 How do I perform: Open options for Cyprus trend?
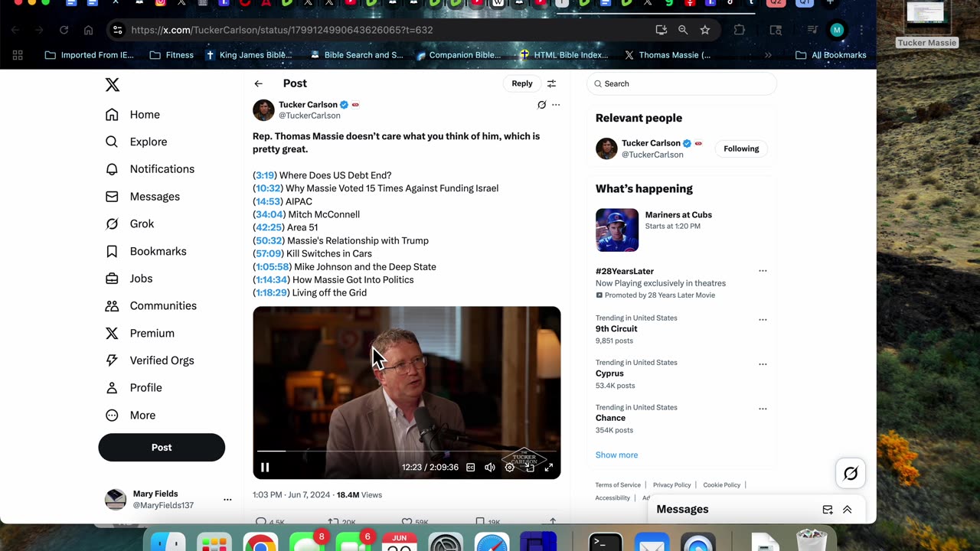pos(763,364)
